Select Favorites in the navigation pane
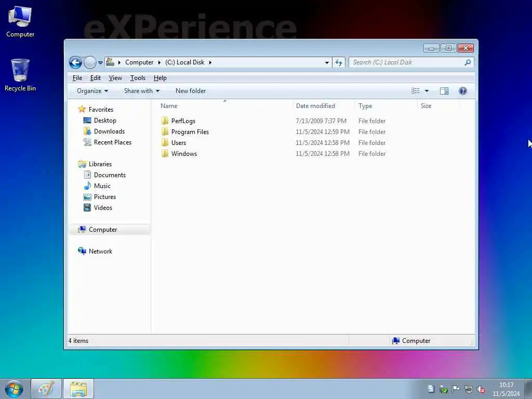This screenshot has width=532, height=399. pos(101,109)
